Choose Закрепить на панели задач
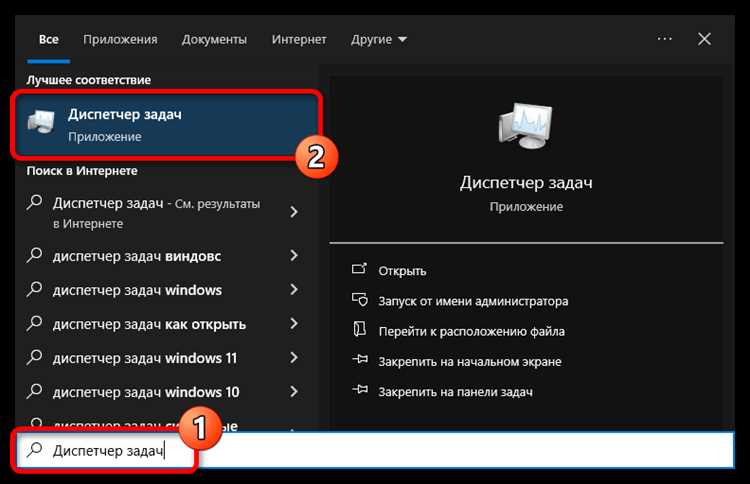Viewport: 750px width, 484px height. pos(455,392)
